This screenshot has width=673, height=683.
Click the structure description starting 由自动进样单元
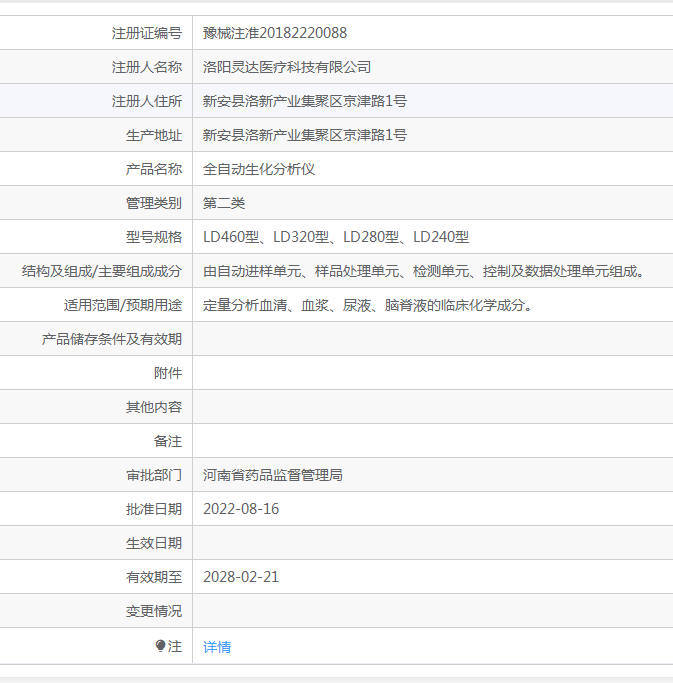[424, 271]
